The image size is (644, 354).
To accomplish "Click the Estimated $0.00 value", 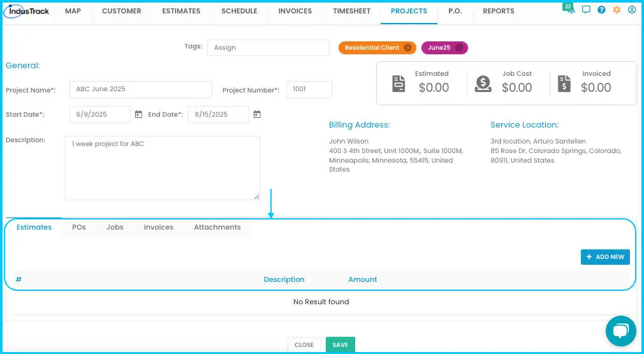I will click(x=434, y=87).
